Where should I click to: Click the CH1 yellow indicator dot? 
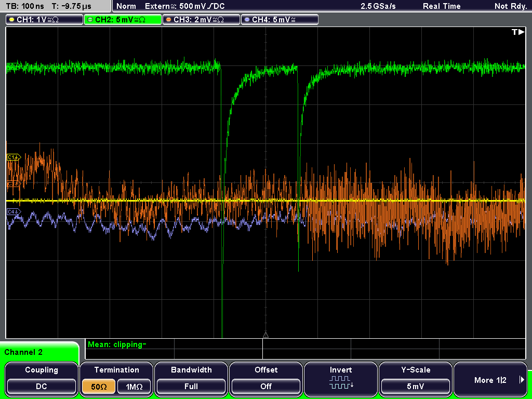(12, 20)
